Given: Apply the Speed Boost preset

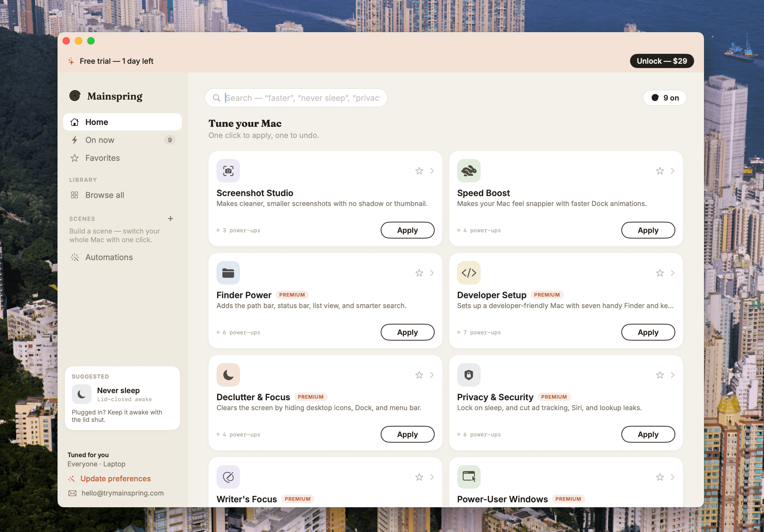Looking at the screenshot, I should point(648,230).
